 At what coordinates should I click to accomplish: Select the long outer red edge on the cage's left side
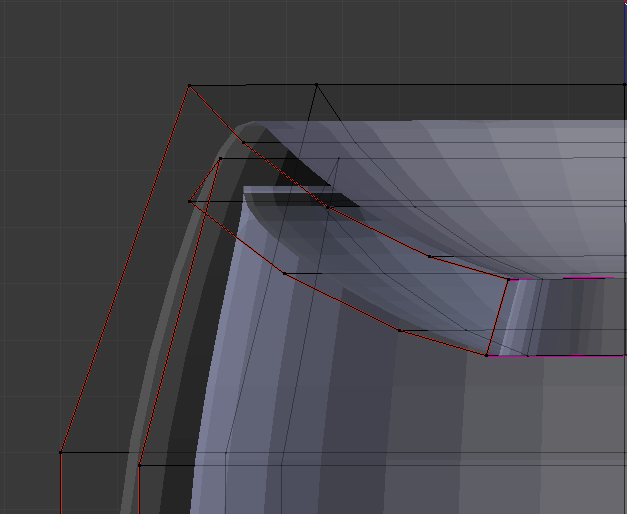[x=125, y=268]
